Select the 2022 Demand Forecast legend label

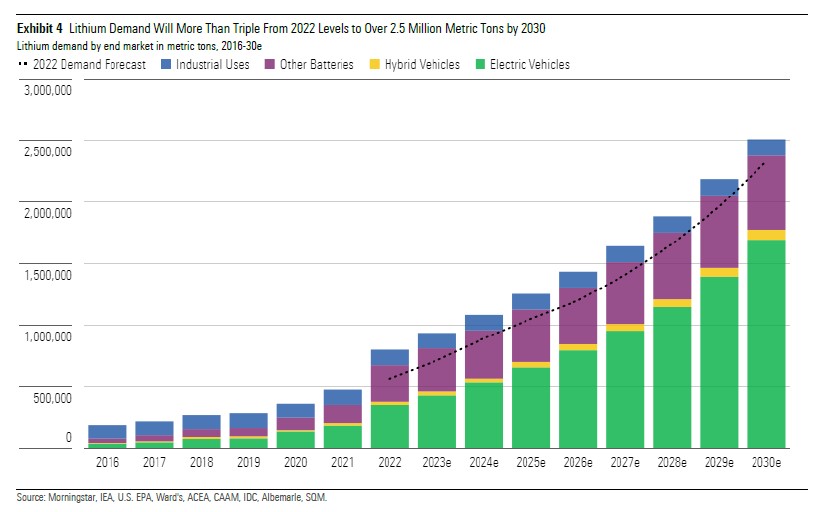(90, 65)
